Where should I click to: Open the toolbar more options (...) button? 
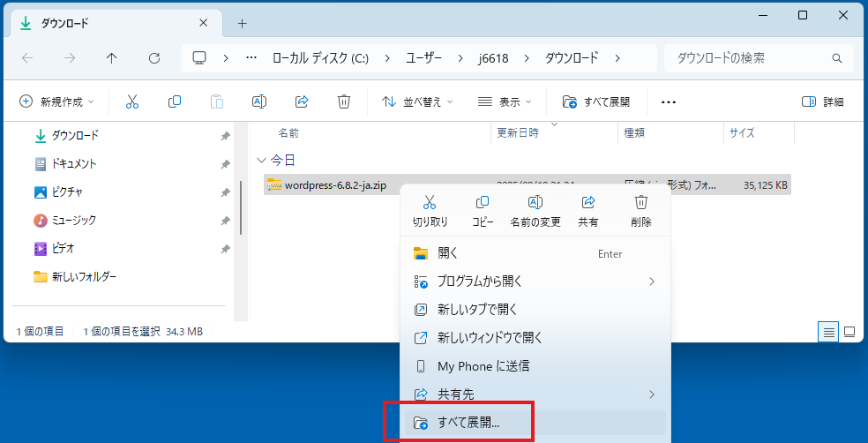point(669,101)
